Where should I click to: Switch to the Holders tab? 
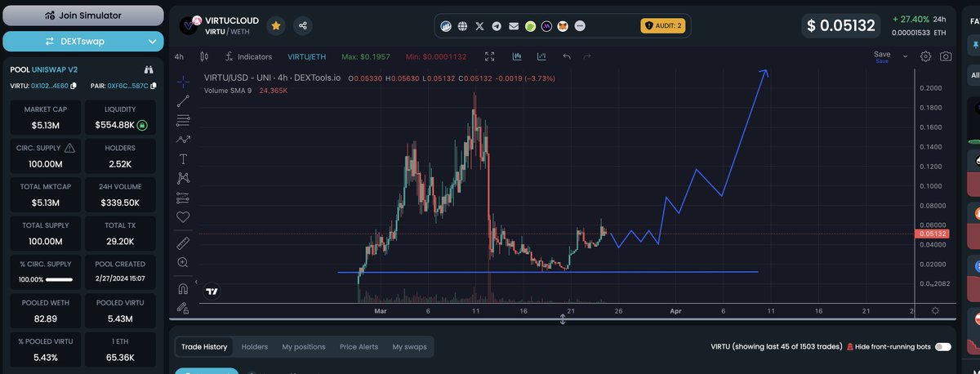[x=255, y=347]
